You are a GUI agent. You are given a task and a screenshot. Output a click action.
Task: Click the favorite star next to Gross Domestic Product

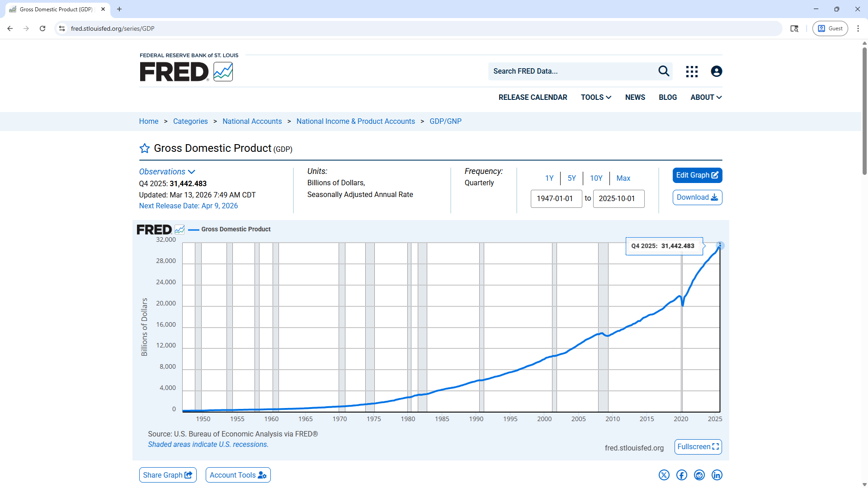[x=144, y=149]
